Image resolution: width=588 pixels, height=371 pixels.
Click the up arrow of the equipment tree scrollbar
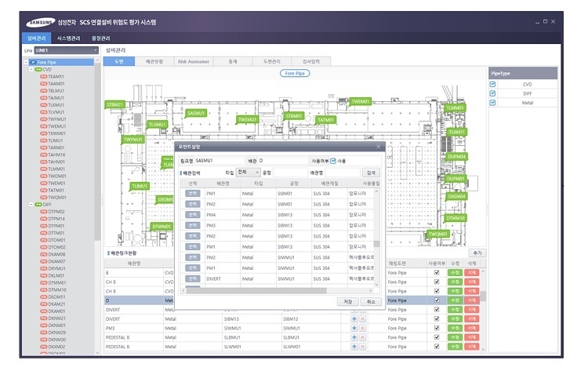(97, 60)
